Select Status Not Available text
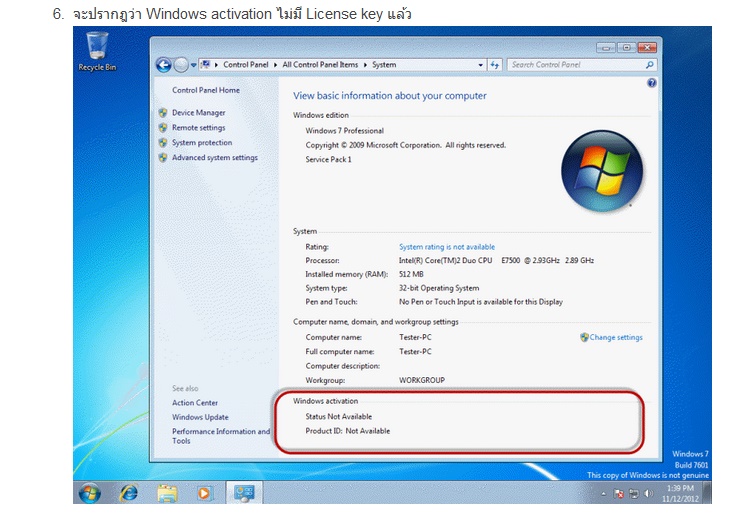This screenshot has height=519, width=744. [338, 417]
